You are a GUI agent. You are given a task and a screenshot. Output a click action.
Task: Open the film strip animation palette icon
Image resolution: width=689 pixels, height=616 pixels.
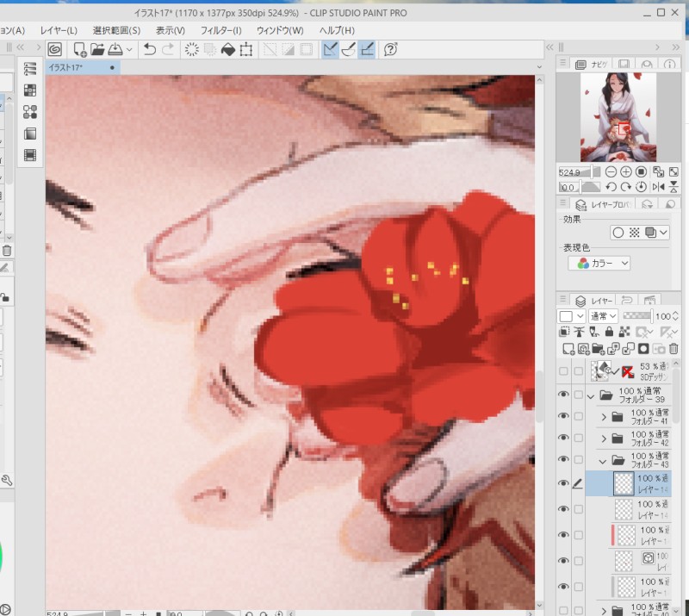point(30,155)
